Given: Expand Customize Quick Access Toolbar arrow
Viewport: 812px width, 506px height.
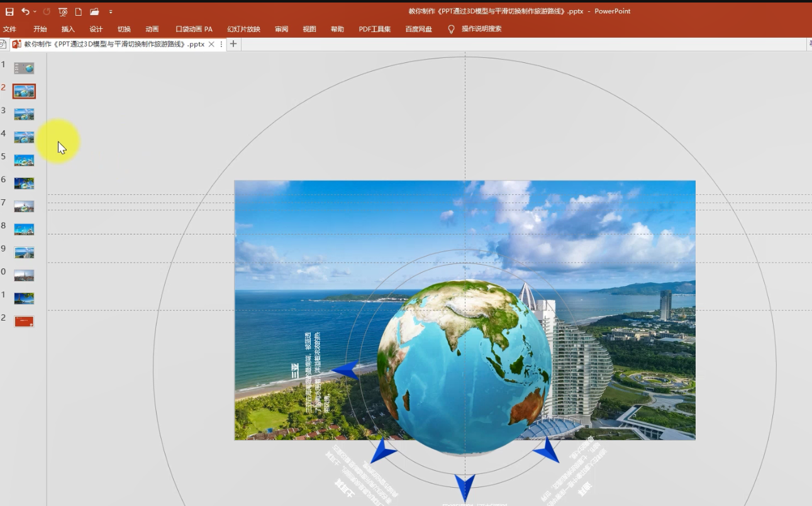Looking at the screenshot, I should coord(111,12).
